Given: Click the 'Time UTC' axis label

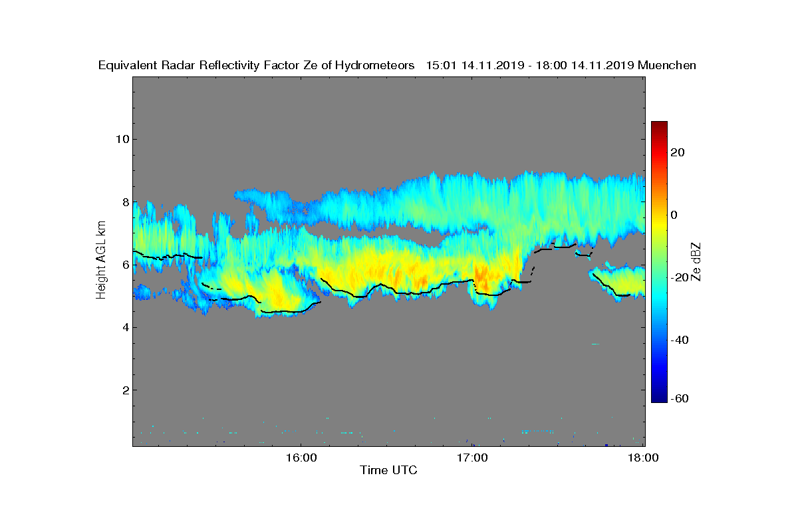Looking at the screenshot, I should [x=388, y=470].
